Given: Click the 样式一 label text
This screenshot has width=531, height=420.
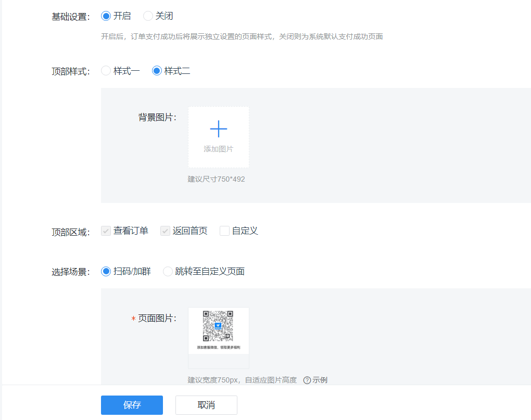Looking at the screenshot, I should pos(127,71).
